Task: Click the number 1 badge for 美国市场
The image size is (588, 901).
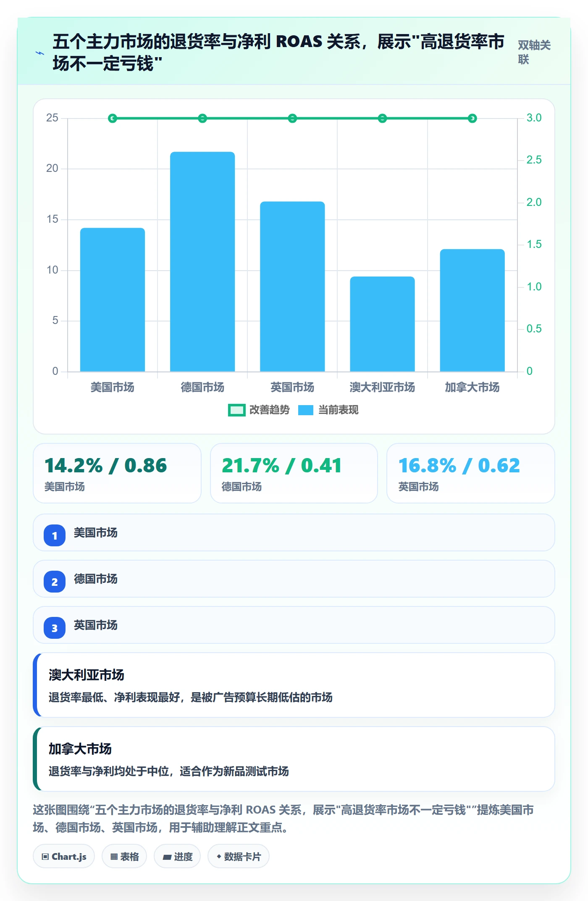Action: (55, 535)
